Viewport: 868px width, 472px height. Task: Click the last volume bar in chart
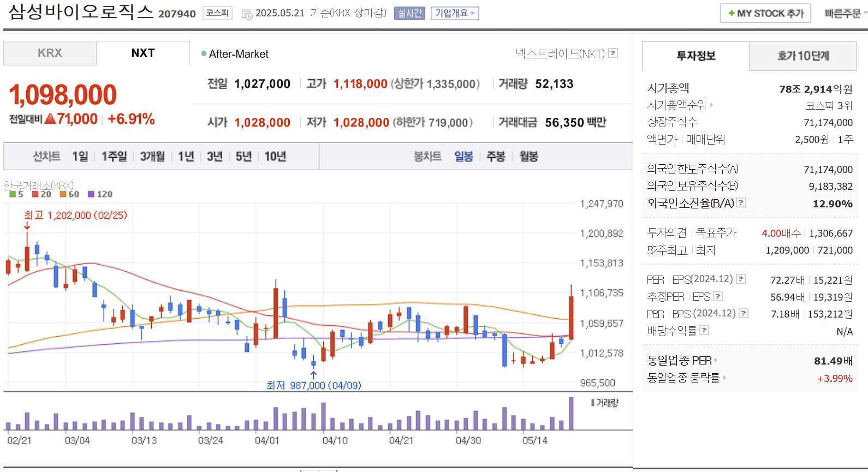571,414
